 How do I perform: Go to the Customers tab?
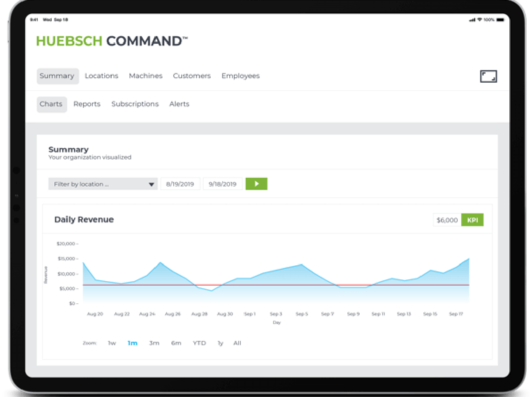point(192,76)
